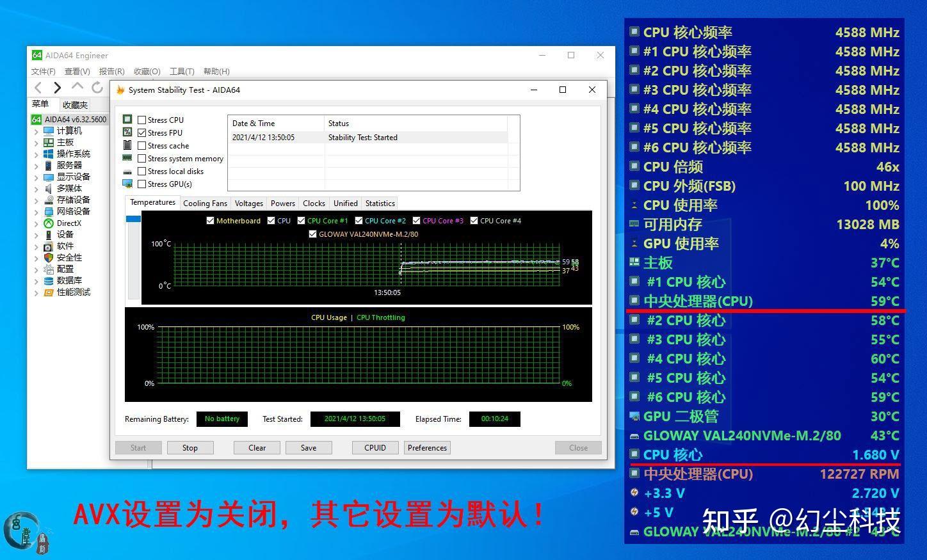Viewport: 927px width, 560px height.
Task: Select the Stability Test: Started log row
Action: tap(369, 138)
